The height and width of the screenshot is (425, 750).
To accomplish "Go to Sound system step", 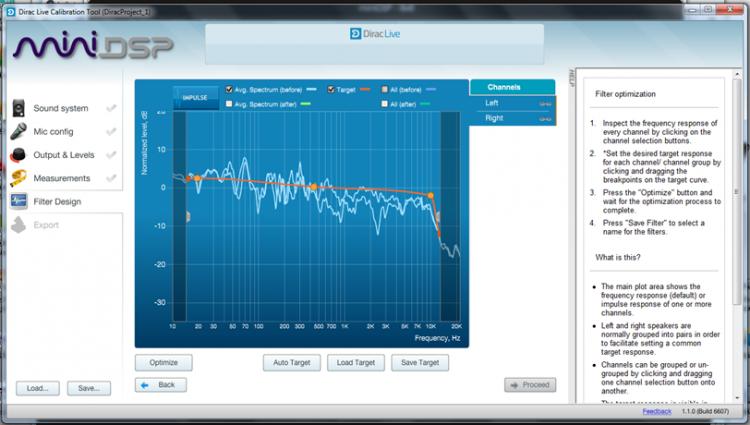I will [x=61, y=109].
